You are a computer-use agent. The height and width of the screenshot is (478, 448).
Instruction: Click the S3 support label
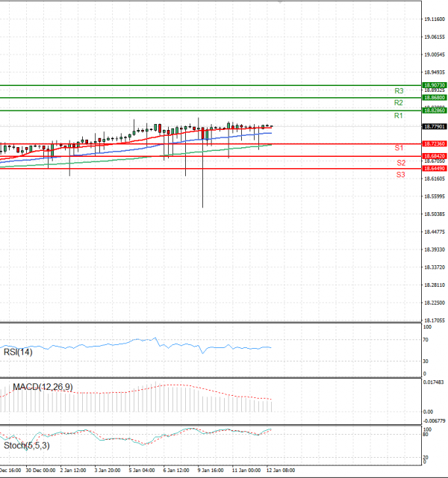tap(400, 175)
